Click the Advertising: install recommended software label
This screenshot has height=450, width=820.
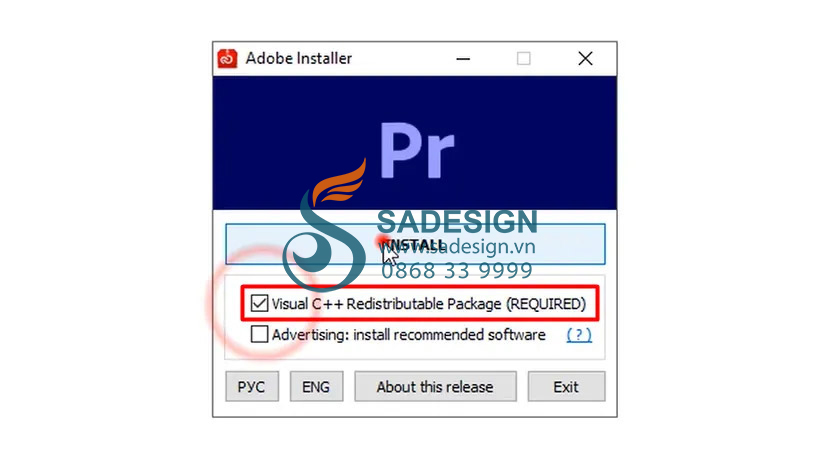pyautogui.click(x=408, y=334)
